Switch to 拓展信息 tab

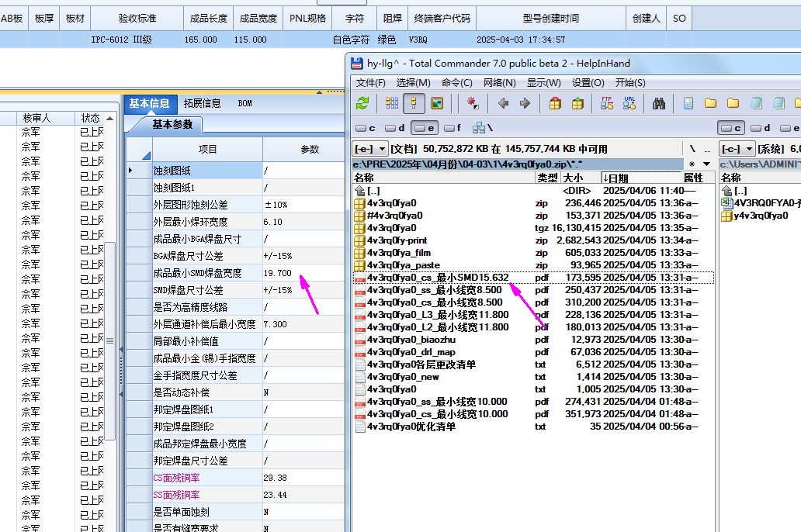point(203,104)
